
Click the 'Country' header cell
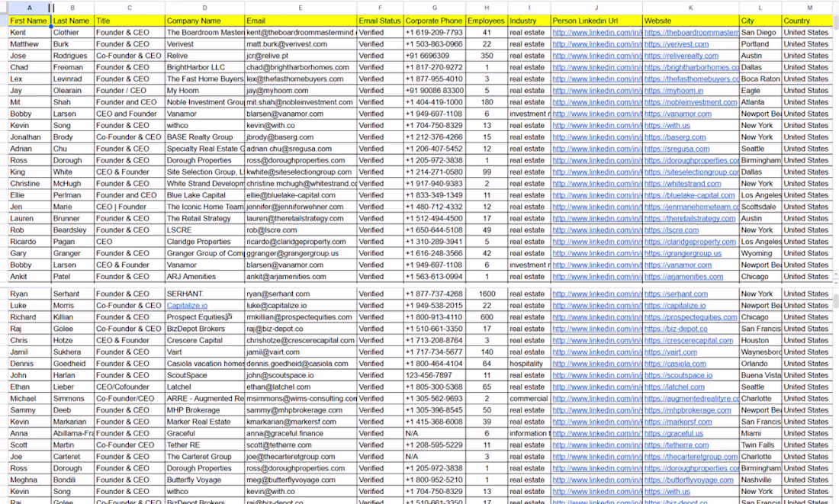coord(808,21)
